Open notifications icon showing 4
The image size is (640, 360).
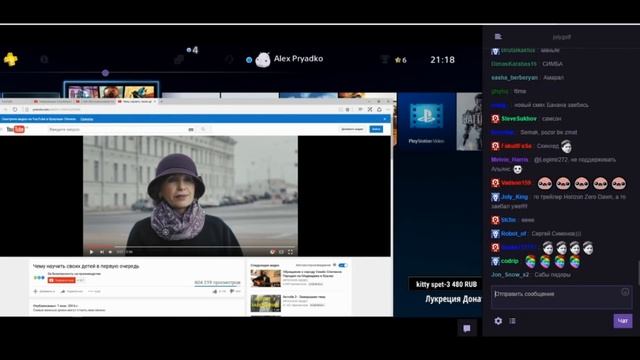point(192,50)
